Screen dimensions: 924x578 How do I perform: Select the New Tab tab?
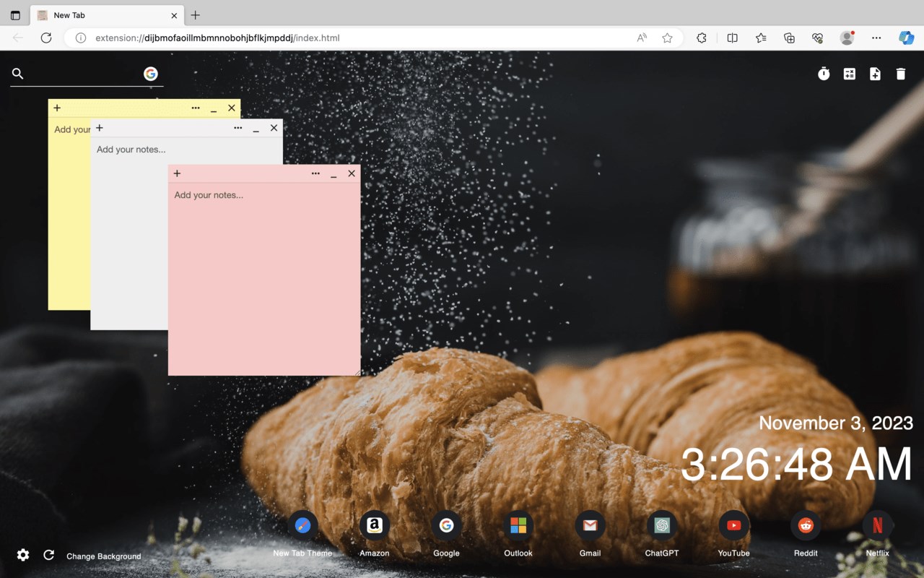coord(108,15)
